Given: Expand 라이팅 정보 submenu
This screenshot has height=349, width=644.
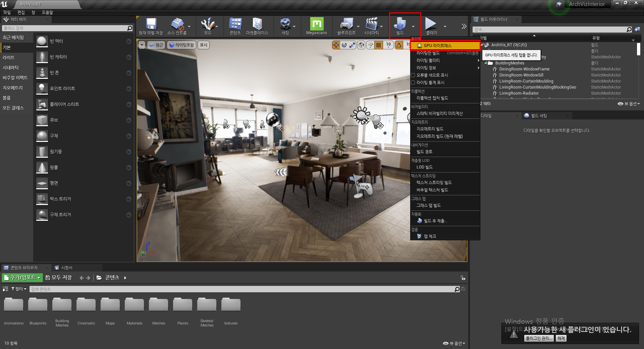Looking at the screenshot, I should click(x=445, y=68).
